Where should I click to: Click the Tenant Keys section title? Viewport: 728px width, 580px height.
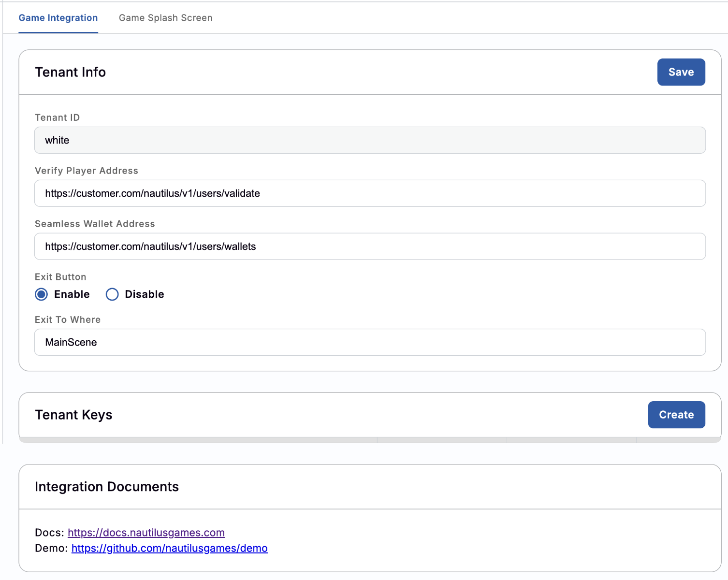pyautogui.click(x=73, y=415)
